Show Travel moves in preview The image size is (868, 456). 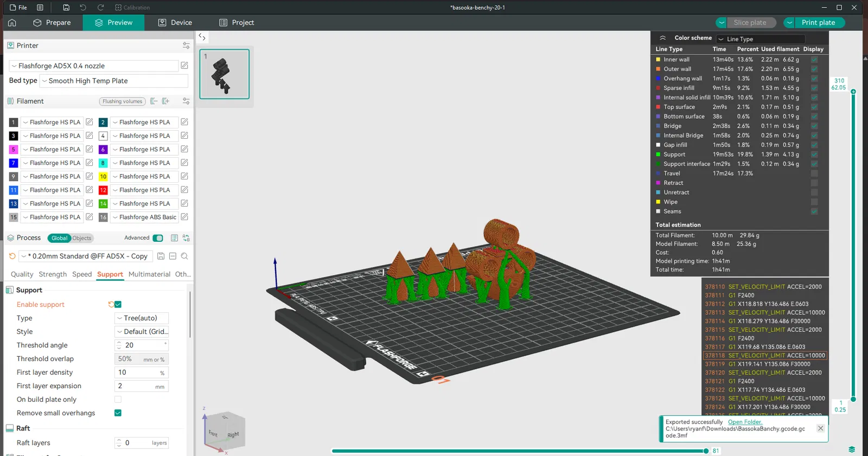pyautogui.click(x=814, y=174)
